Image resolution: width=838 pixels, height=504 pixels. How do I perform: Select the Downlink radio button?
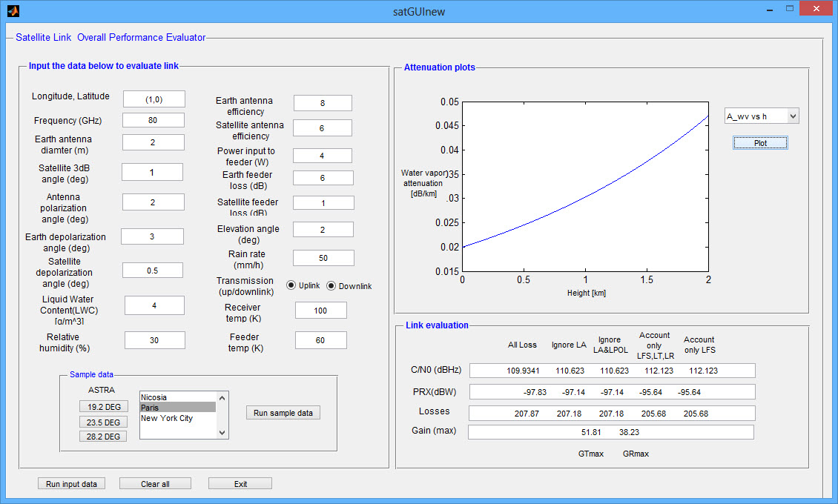pos(331,285)
